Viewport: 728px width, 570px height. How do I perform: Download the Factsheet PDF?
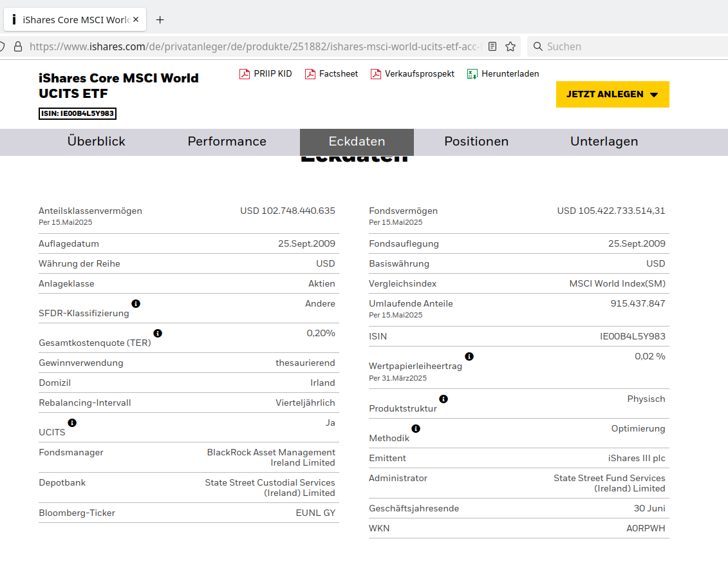click(x=331, y=74)
